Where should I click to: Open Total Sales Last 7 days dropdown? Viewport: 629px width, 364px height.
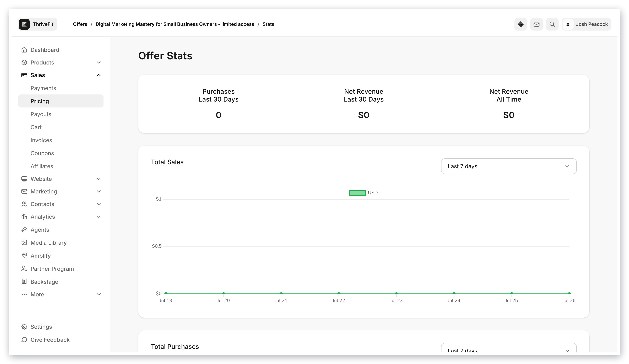click(x=509, y=166)
